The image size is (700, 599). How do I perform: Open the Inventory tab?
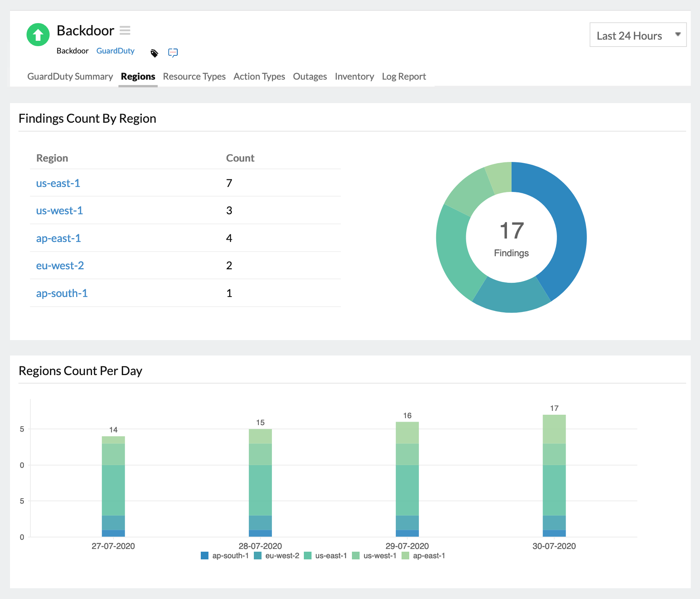(x=354, y=76)
